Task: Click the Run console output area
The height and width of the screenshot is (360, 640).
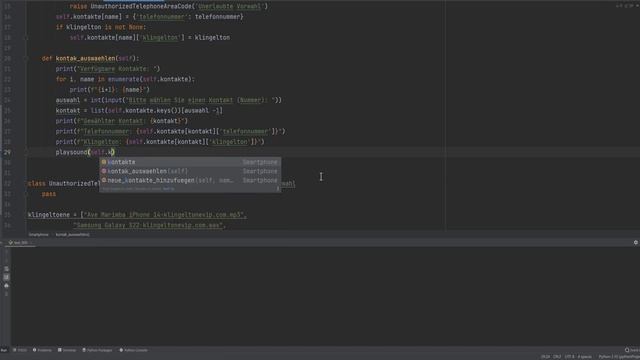Action: [325, 296]
